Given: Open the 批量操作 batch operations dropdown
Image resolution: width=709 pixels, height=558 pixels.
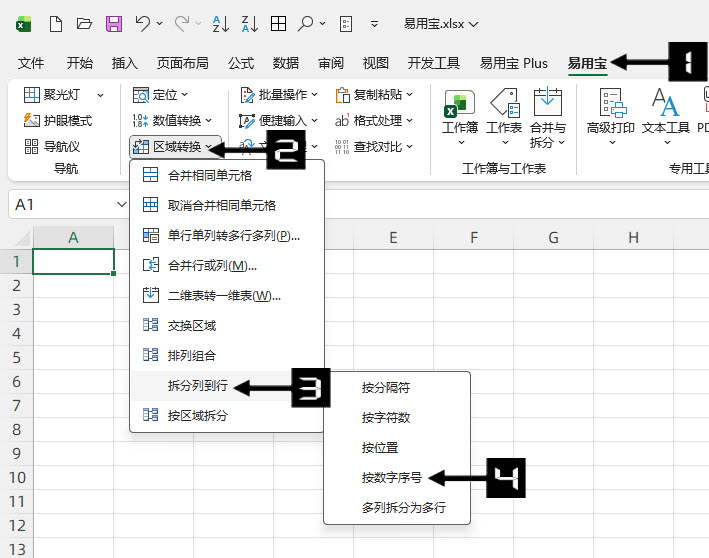Looking at the screenshot, I should [279, 95].
